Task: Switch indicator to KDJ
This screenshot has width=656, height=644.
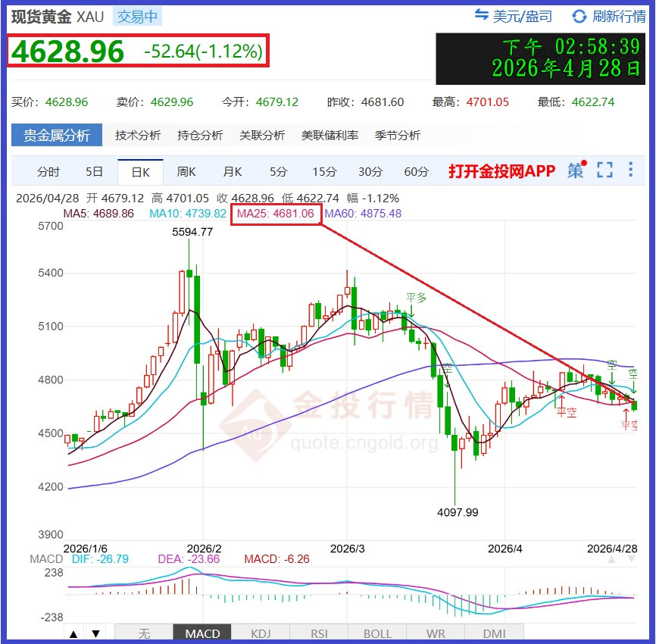Action: point(261,634)
